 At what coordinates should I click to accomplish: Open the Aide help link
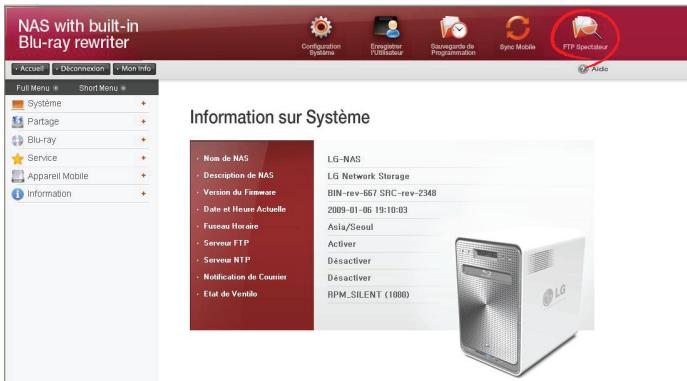599,69
